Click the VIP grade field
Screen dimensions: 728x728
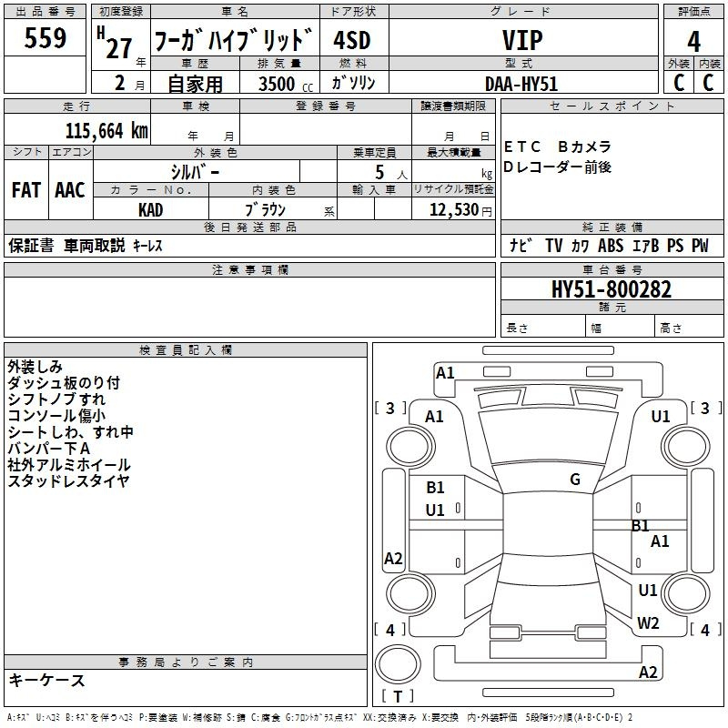click(522, 40)
